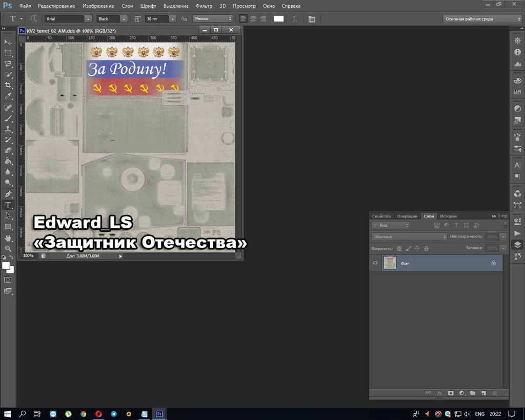The width and height of the screenshot is (525, 420).
Task: Center align text button
Action: point(253,18)
